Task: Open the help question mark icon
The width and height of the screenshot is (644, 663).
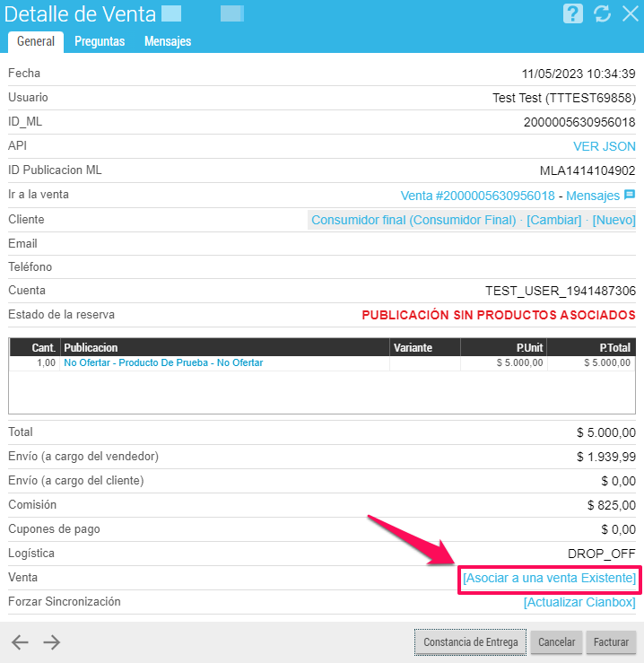Action: [x=573, y=13]
